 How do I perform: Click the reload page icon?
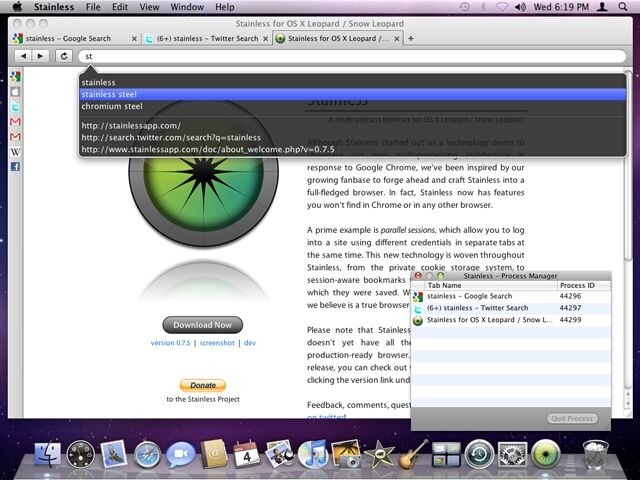64,56
